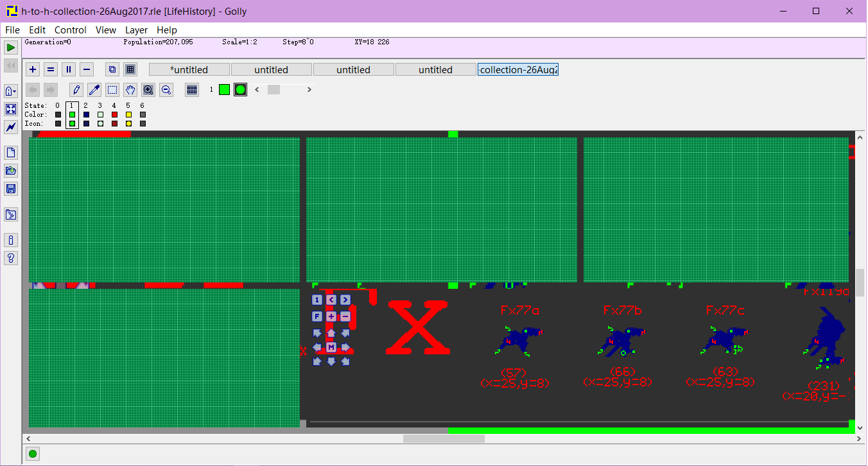Toggle tiled layers grid icon
Viewport: 868px width, 466px height.
pyautogui.click(x=130, y=69)
